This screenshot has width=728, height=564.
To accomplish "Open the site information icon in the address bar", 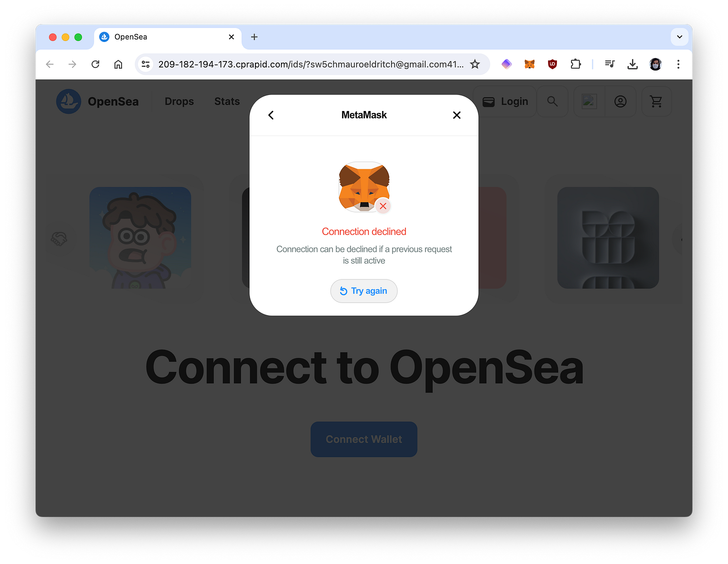I will 145,64.
